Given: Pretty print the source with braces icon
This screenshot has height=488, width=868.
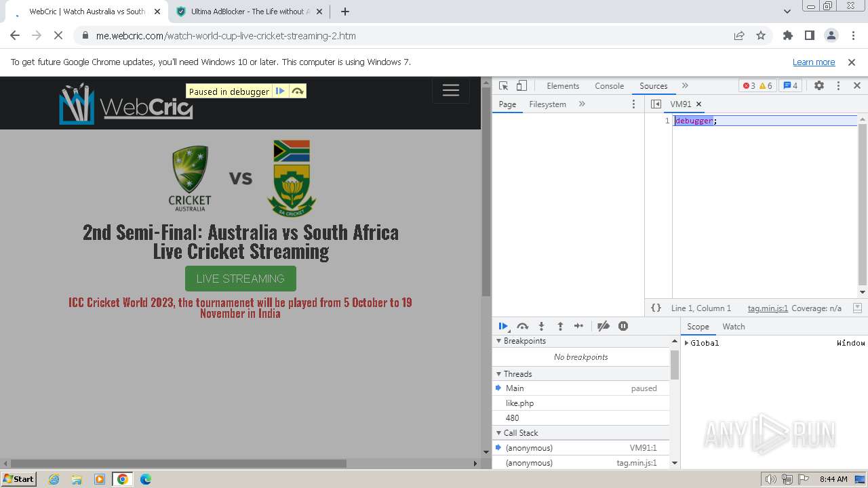Looking at the screenshot, I should coord(656,308).
